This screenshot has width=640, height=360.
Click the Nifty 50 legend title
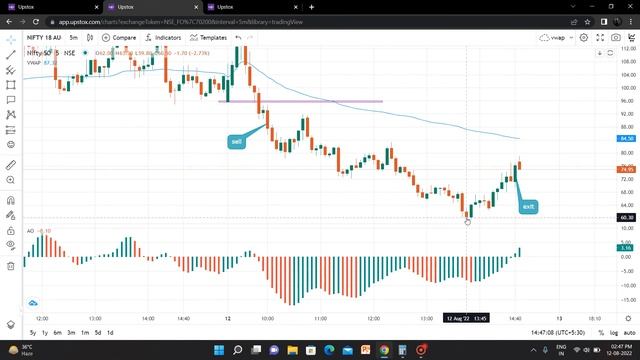(x=51, y=53)
